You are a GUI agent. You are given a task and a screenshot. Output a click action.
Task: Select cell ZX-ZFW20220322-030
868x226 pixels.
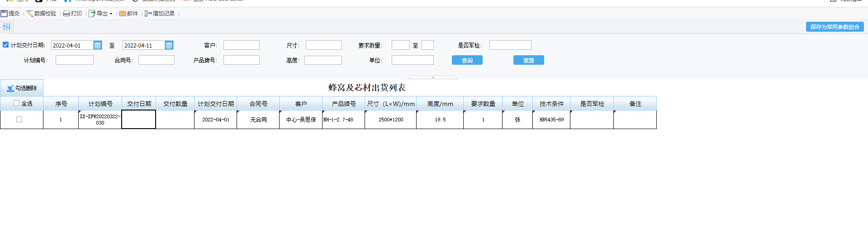click(100, 120)
